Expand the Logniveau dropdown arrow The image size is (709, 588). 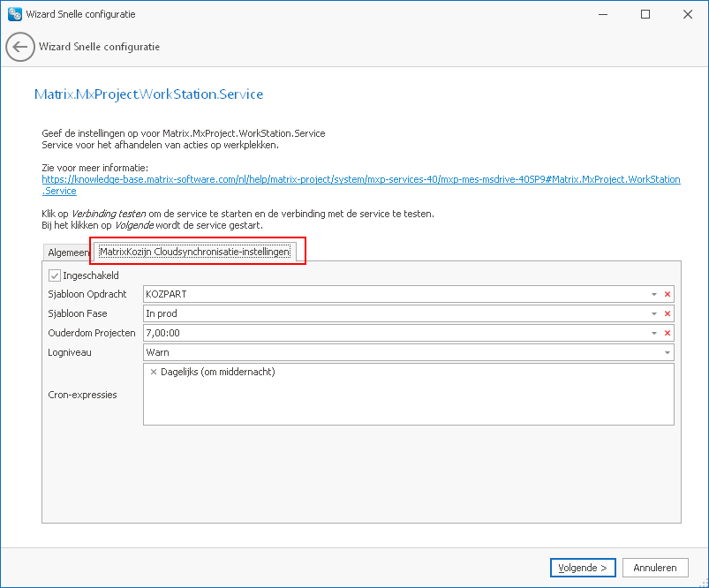point(668,352)
